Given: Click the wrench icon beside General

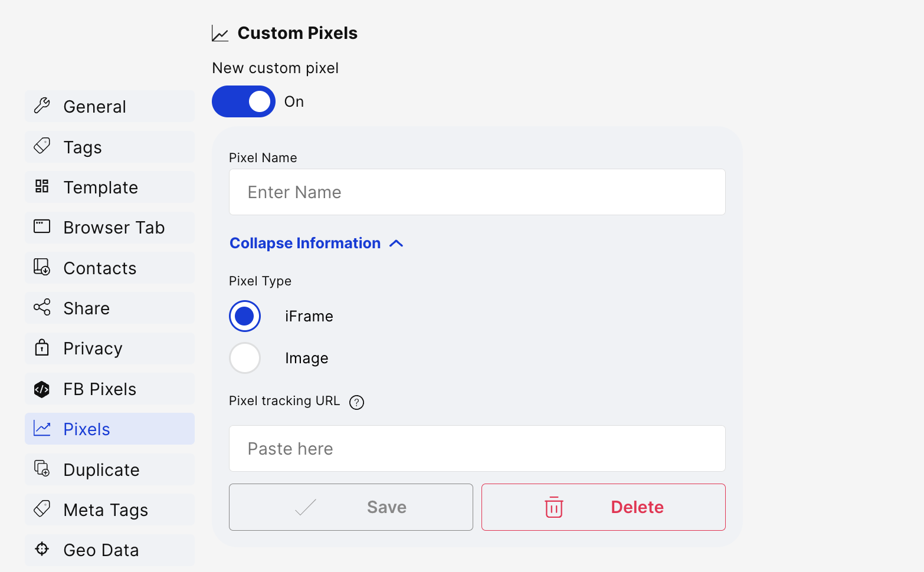Looking at the screenshot, I should tap(42, 106).
